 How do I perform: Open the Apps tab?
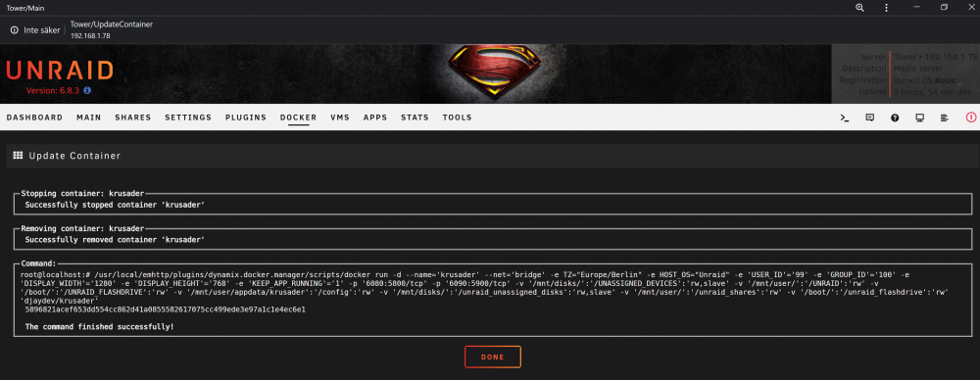click(x=375, y=118)
